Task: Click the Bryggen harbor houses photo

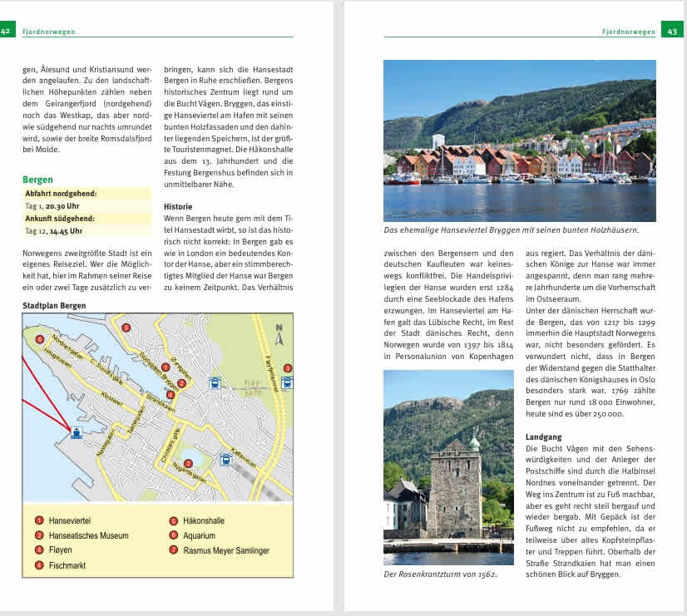Action: [520, 140]
